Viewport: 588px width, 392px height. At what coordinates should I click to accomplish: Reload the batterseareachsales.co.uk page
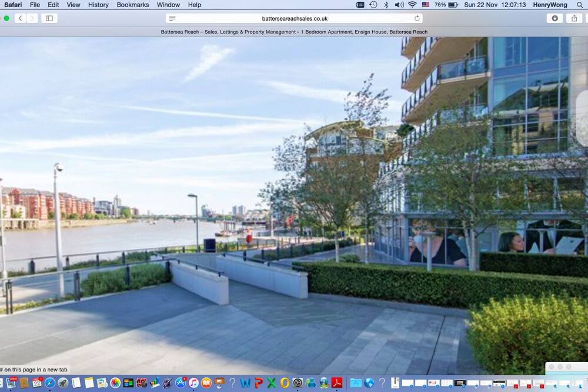(x=417, y=18)
